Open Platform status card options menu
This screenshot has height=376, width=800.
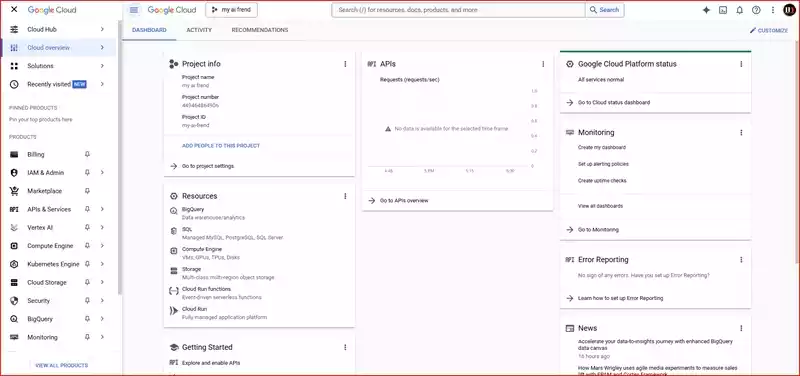point(741,64)
